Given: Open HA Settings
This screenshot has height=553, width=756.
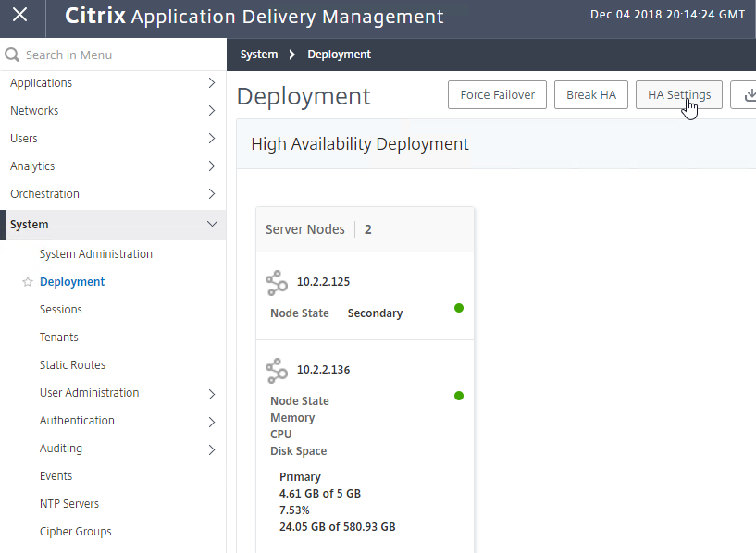Looking at the screenshot, I should 679,95.
